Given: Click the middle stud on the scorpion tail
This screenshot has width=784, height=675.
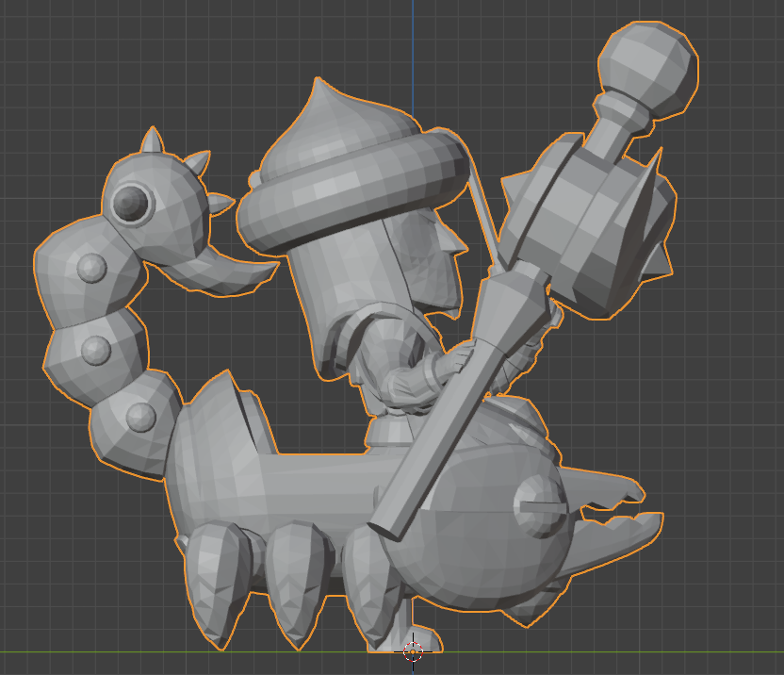Looking at the screenshot, I should coord(96,350).
